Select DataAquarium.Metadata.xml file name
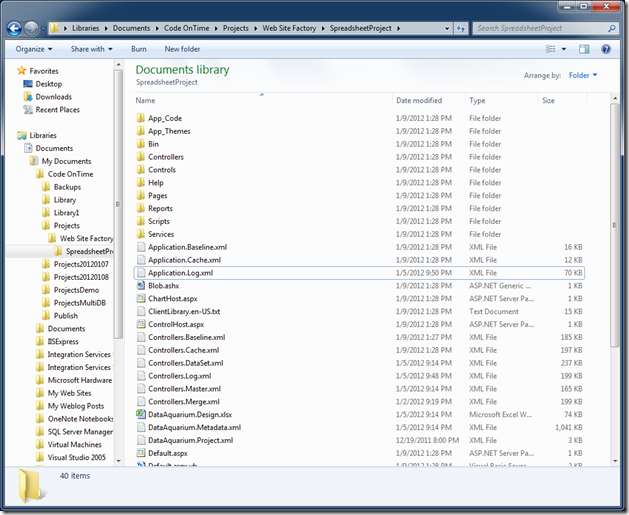This screenshot has height=515, width=629. pyautogui.click(x=195, y=427)
